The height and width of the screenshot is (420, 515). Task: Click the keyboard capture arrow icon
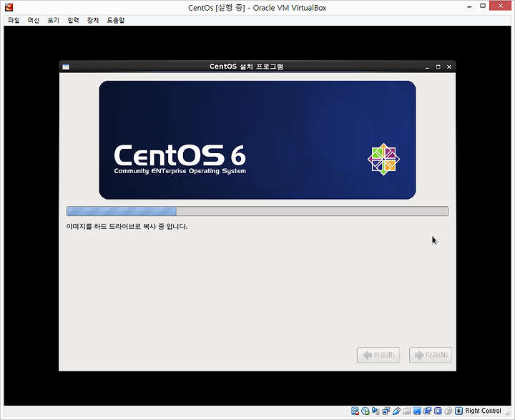(x=458, y=411)
